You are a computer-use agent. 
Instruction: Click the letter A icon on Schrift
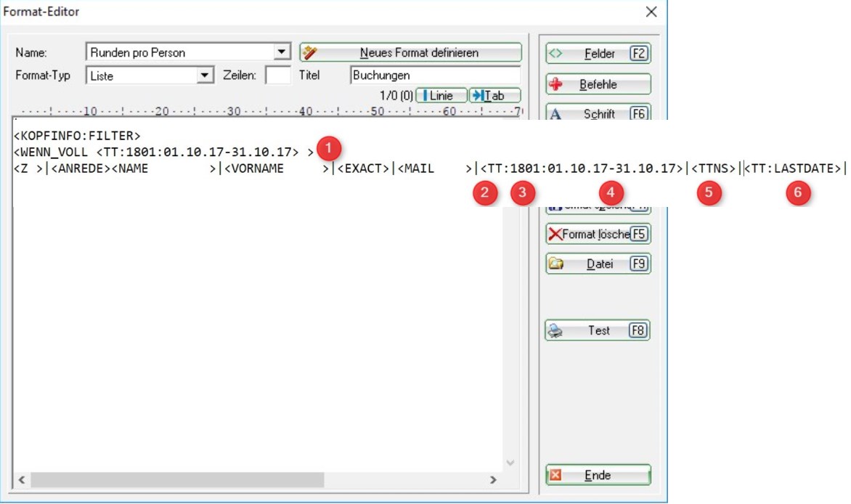[x=555, y=114]
